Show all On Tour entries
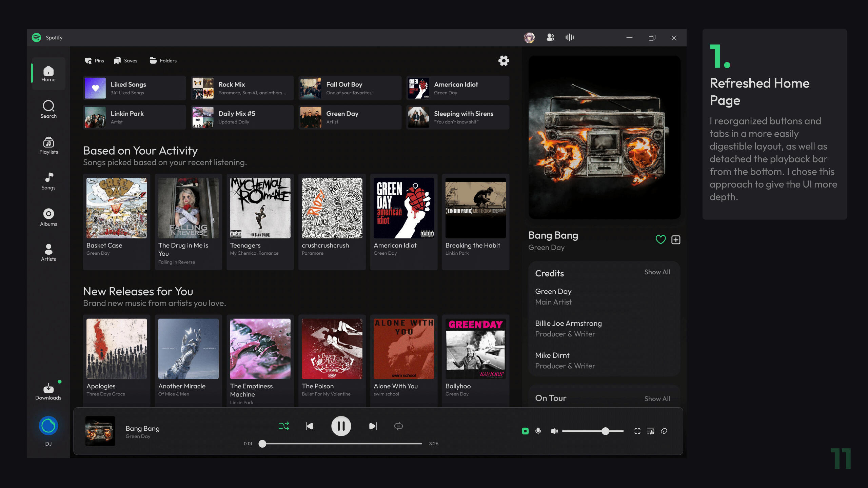 [657, 398]
